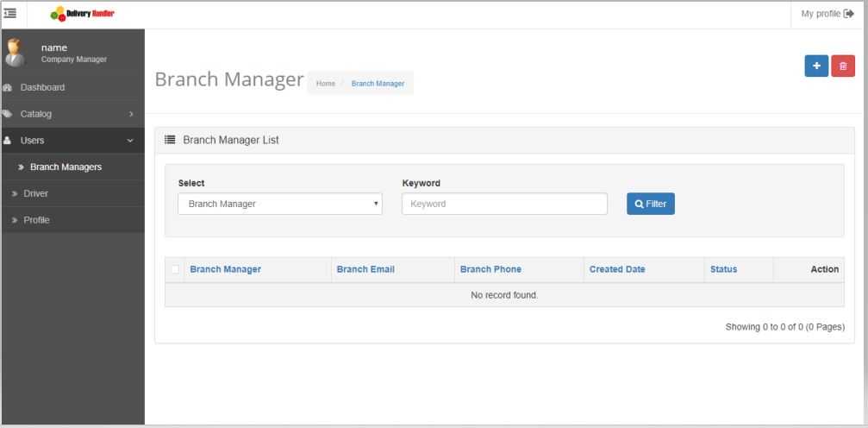Click the Branch Manager page heading
The height and width of the screenshot is (428, 868).
pos(229,79)
